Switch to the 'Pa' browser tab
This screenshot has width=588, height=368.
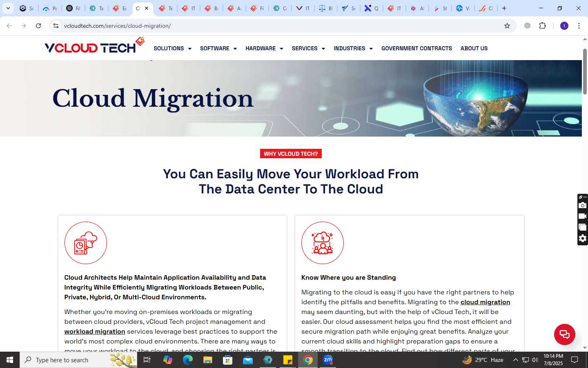click(50, 8)
